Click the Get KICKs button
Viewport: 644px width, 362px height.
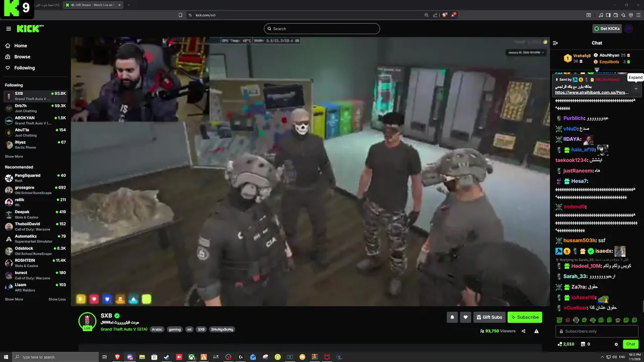point(607,29)
